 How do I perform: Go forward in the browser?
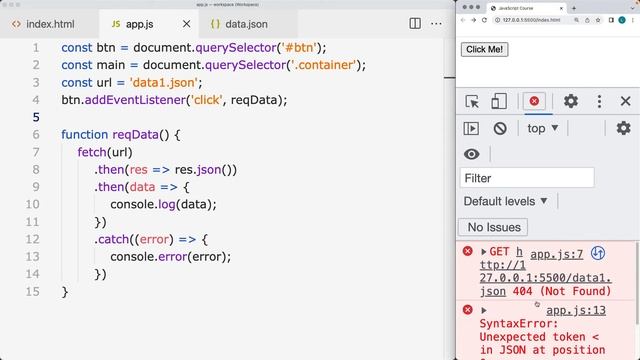click(473, 20)
